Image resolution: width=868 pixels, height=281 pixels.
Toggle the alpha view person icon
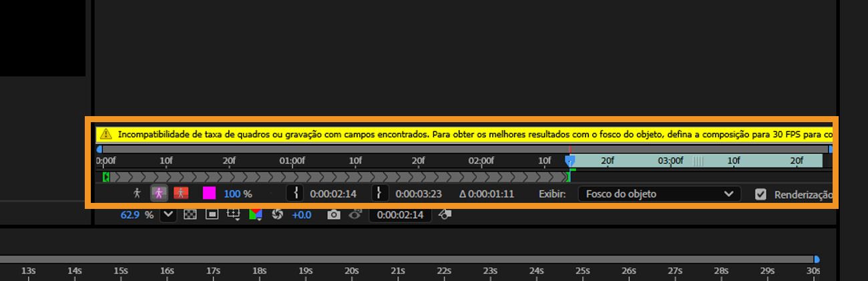click(x=138, y=194)
